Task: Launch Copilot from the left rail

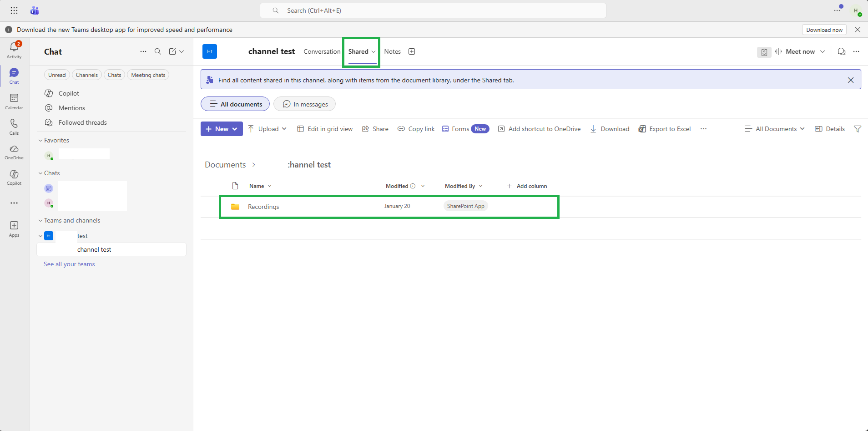Action: tap(14, 178)
